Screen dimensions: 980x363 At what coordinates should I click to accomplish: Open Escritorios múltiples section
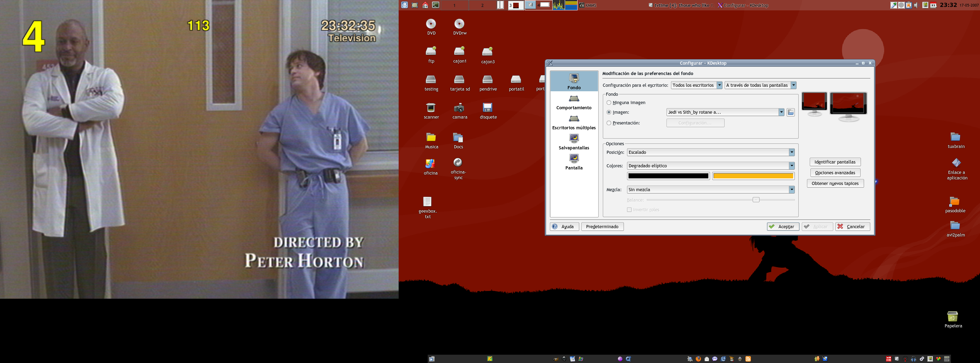pos(574,123)
